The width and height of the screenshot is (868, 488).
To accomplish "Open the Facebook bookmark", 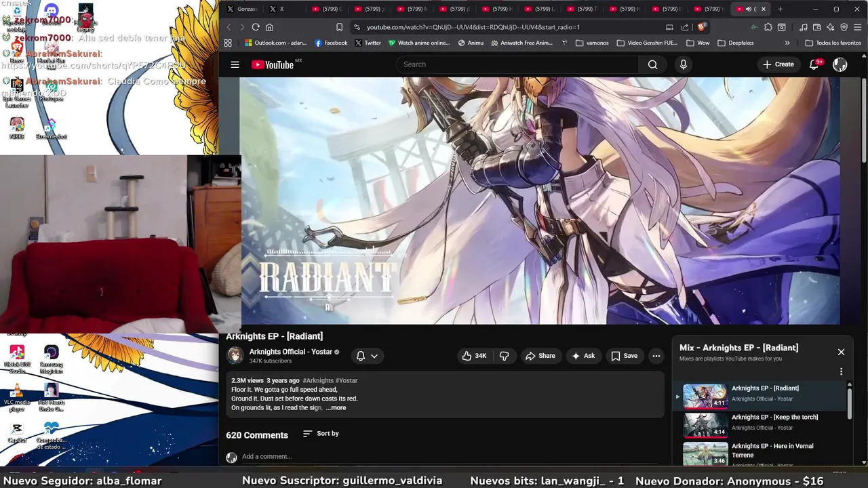I will pos(331,43).
